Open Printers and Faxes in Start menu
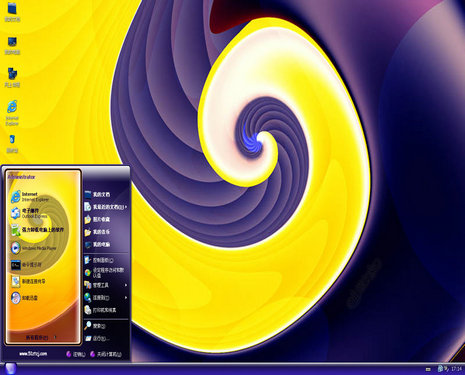The height and width of the screenshot is (375, 465). coord(101,310)
